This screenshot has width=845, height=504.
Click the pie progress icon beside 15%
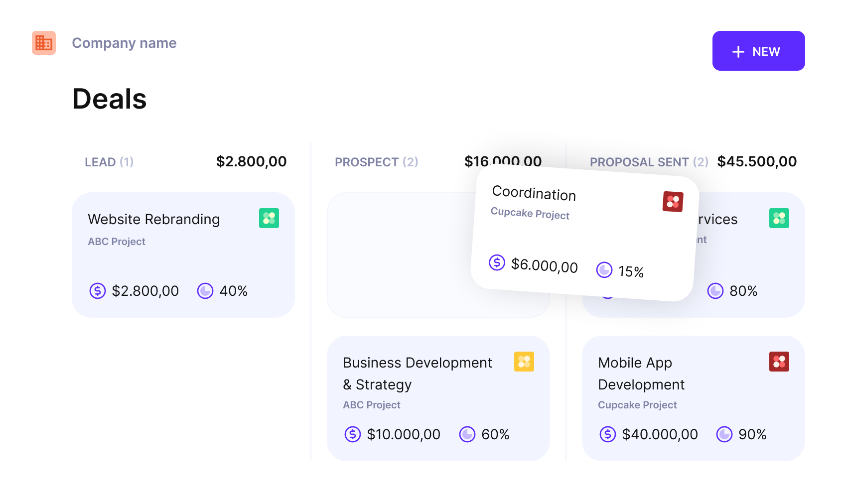click(x=604, y=270)
